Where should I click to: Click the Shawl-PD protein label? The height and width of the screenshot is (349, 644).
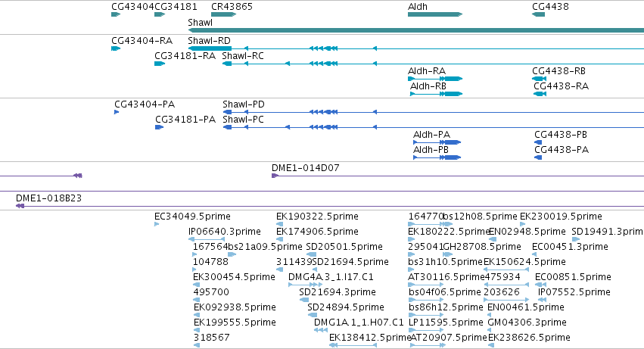tap(244, 104)
